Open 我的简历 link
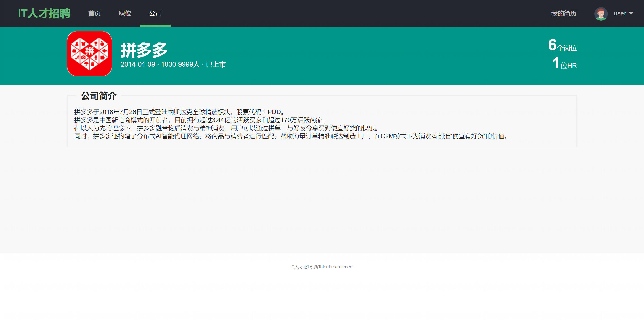Viewport: 644px width, 328px height. (x=563, y=13)
